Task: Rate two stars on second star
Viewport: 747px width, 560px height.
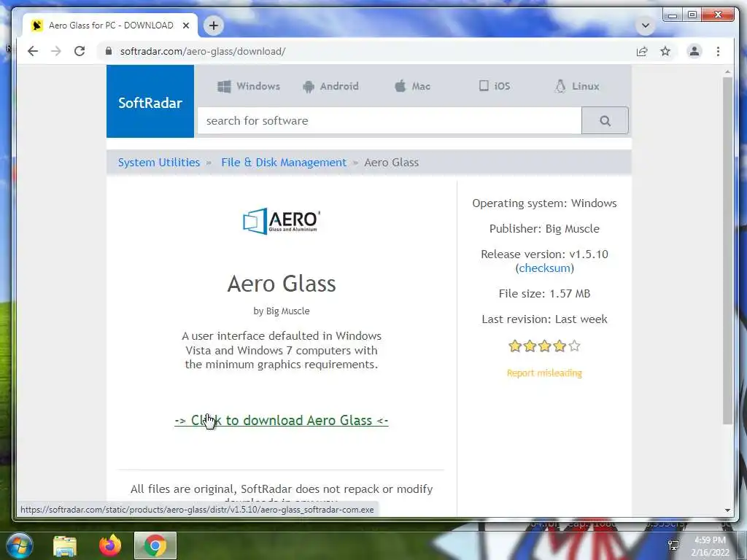Action: (530, 346)
